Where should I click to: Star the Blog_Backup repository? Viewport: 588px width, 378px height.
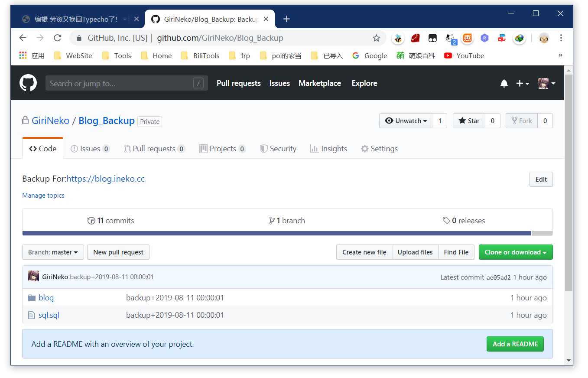coord(469,121)
